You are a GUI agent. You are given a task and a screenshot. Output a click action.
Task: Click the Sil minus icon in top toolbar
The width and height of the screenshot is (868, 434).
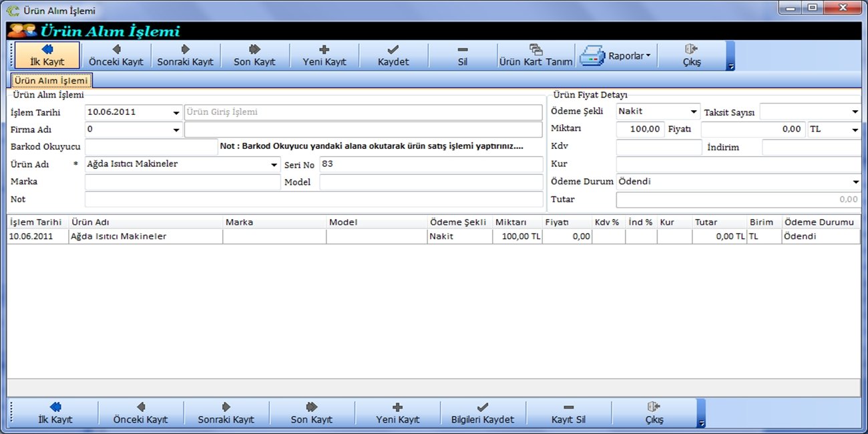click(462, 50)
